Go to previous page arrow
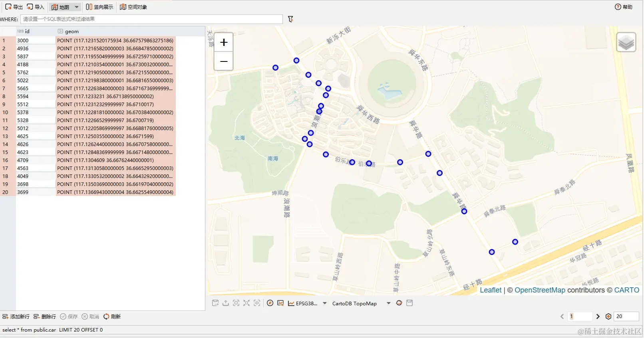The image size is (644, 338). [x=562, y=316]
